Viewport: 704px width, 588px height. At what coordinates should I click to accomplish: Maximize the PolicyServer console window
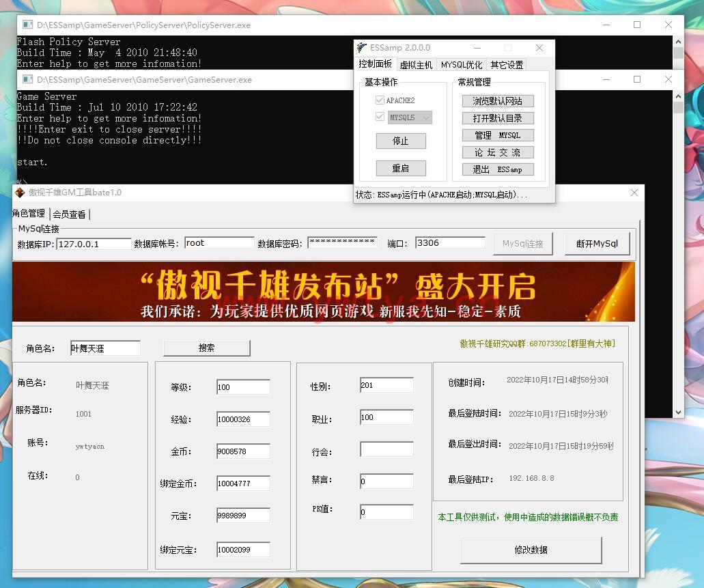[636, 25]
